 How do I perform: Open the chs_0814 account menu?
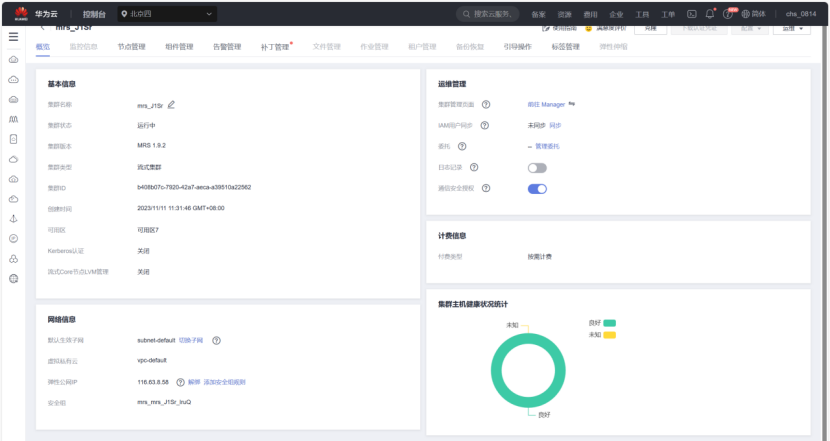801,14
